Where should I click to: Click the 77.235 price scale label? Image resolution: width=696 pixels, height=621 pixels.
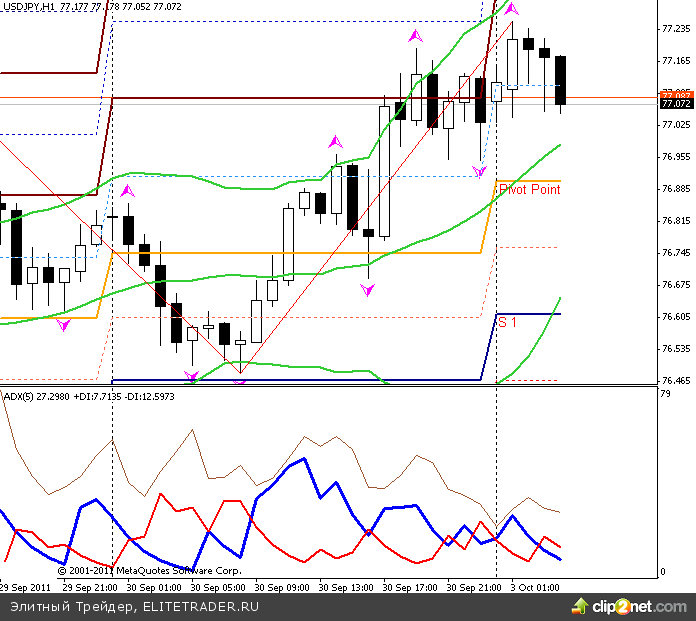point(676,29)
